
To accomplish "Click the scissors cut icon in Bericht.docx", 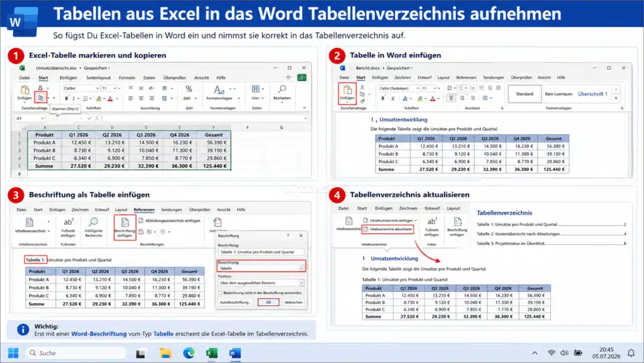I will pos(362,87).
